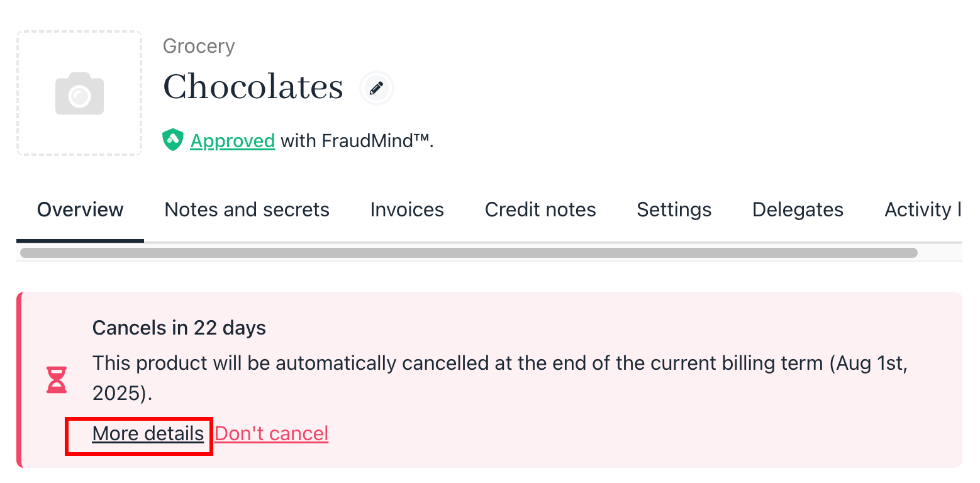The width and height of the screenshot is (980, 483).
Task: Switch to the Overview tab
Action: click(81, 209)
